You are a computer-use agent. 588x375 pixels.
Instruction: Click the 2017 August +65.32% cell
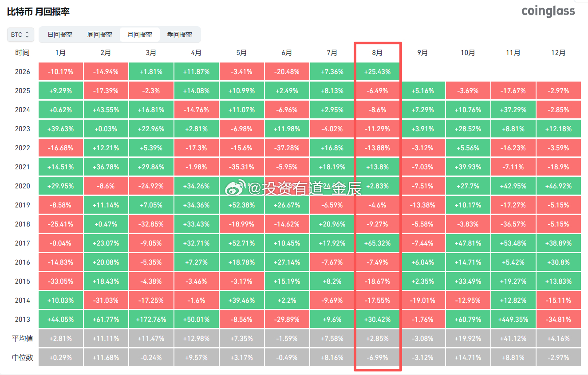(377, 243)
